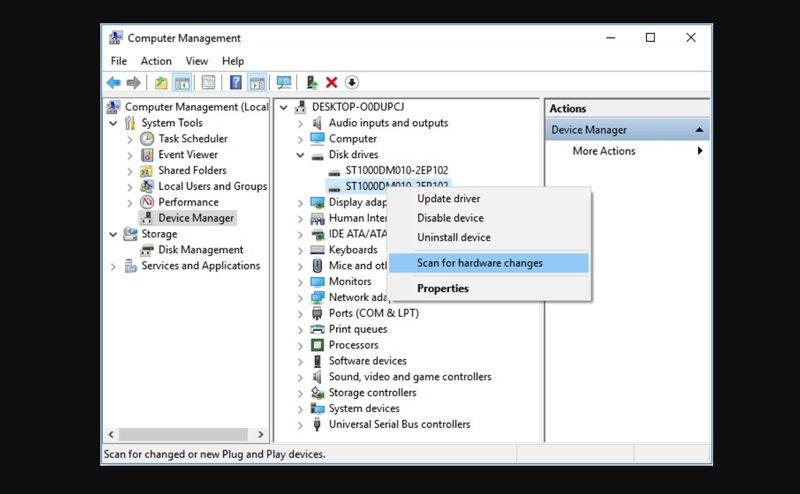Viewport: 800px width, 494px height.
Task: Toggle the action pane toolbar button
Action: click(257, 83)
